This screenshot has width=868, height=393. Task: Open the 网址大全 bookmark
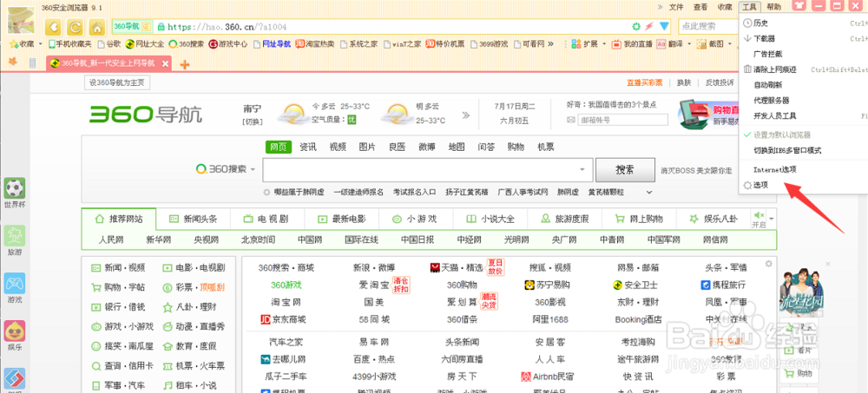click(x=145, y=43)
